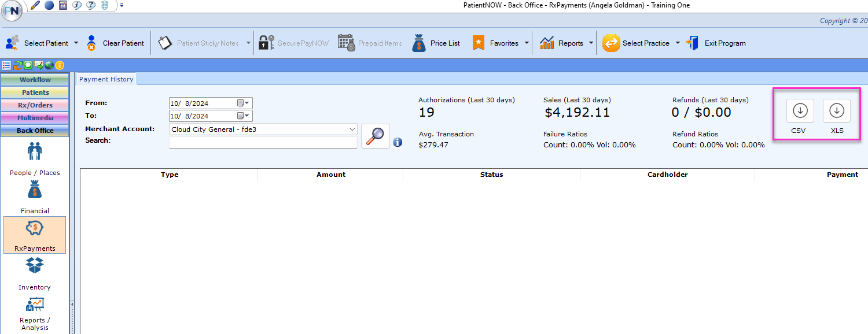Expand the Select Patient dropdown arrow
868x334 pixels.
[x=76, y=42]
